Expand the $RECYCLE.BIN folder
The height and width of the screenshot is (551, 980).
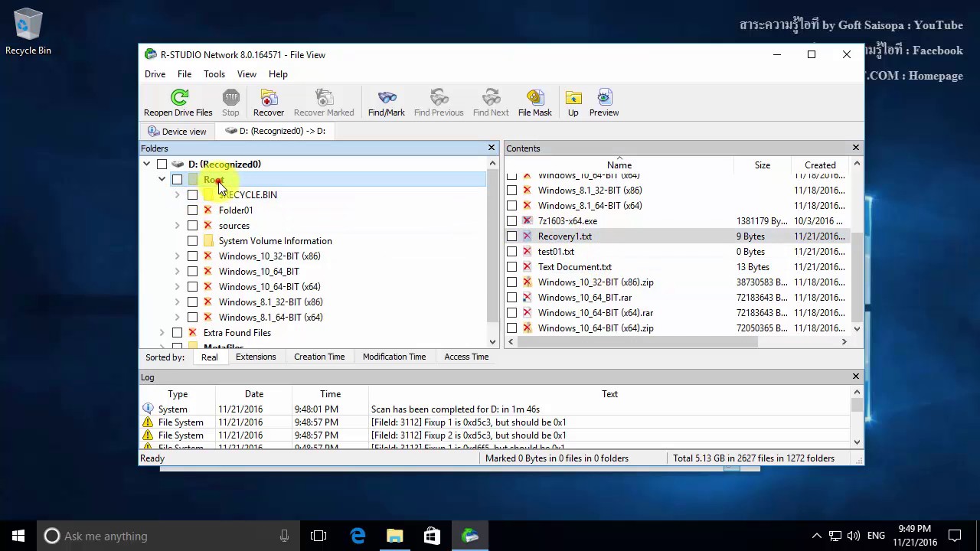tap(177, 194)
